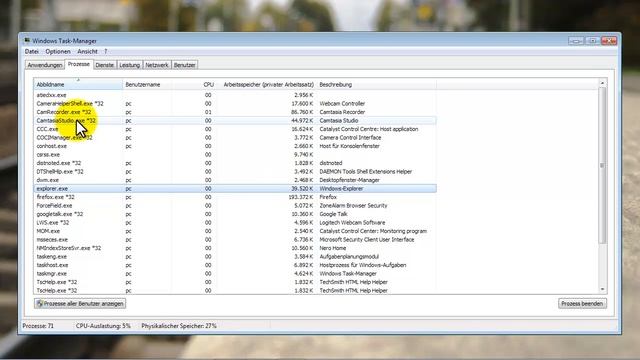Click the Camtasia Recorder description
The width and height of the screenshot is (640, 360).
pyautogui.click(x=342, y=112)
